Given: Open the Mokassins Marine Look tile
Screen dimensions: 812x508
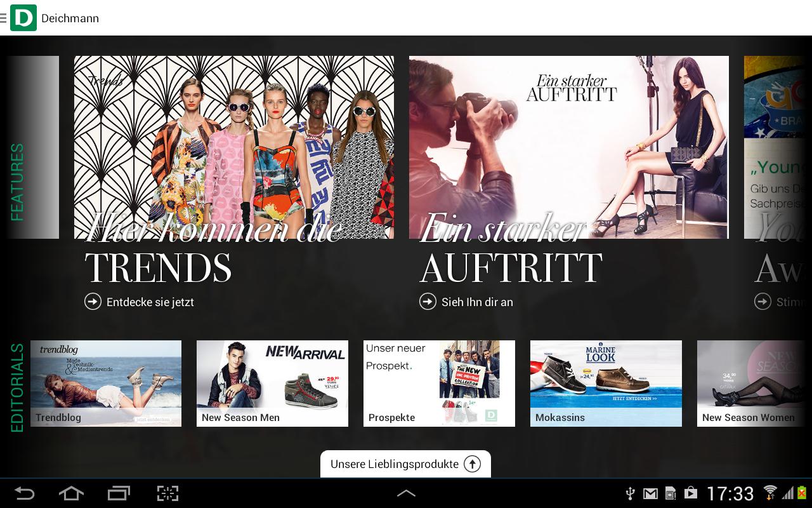Looking at the screenshot, I should (606, 383).
